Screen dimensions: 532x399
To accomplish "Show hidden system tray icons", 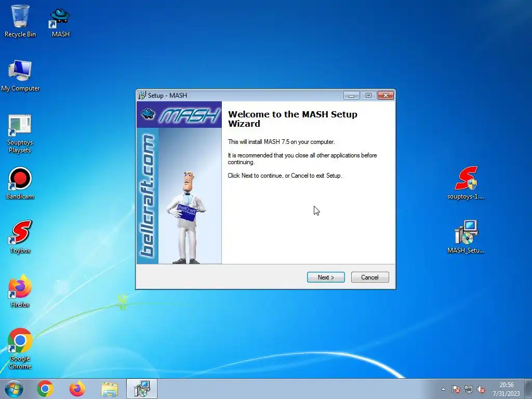I will point(443,389).
